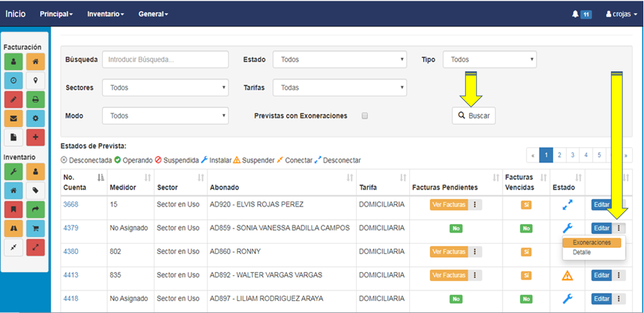Click the map pin icon in Facturación
This screenshot has height=313, width=644.
[x=35, y=81]
